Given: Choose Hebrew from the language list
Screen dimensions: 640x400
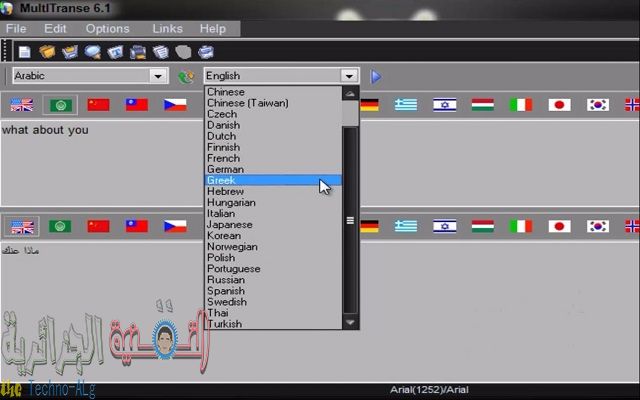Looking at the screenshot, I should click(x=273, y=191).
